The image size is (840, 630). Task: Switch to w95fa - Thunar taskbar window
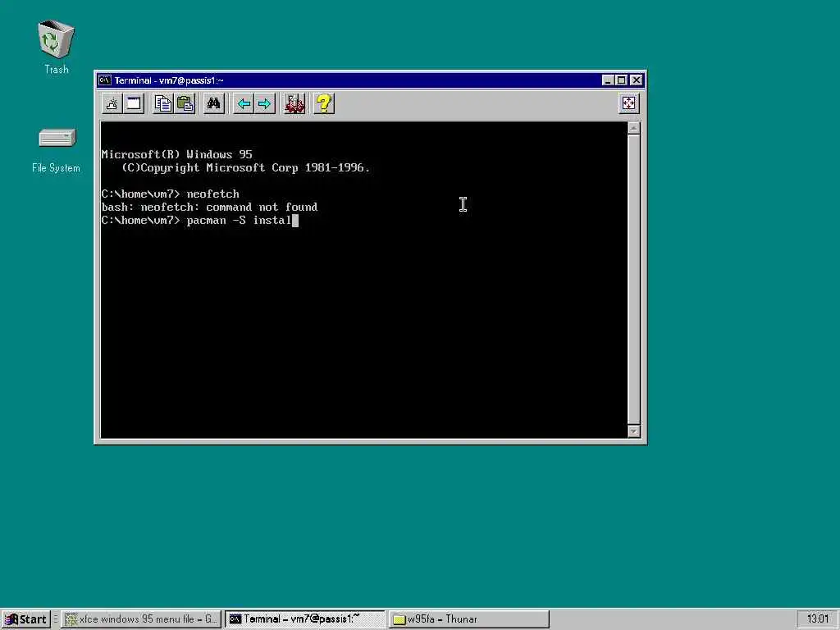pyautogui.click(x=468, y=619)
